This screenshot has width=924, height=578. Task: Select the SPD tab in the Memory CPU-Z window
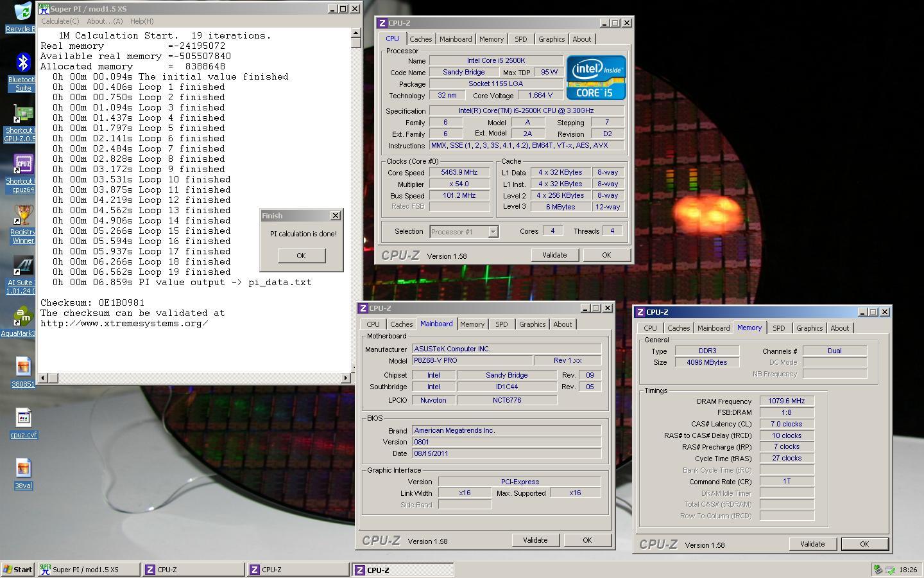pos(778,328)
